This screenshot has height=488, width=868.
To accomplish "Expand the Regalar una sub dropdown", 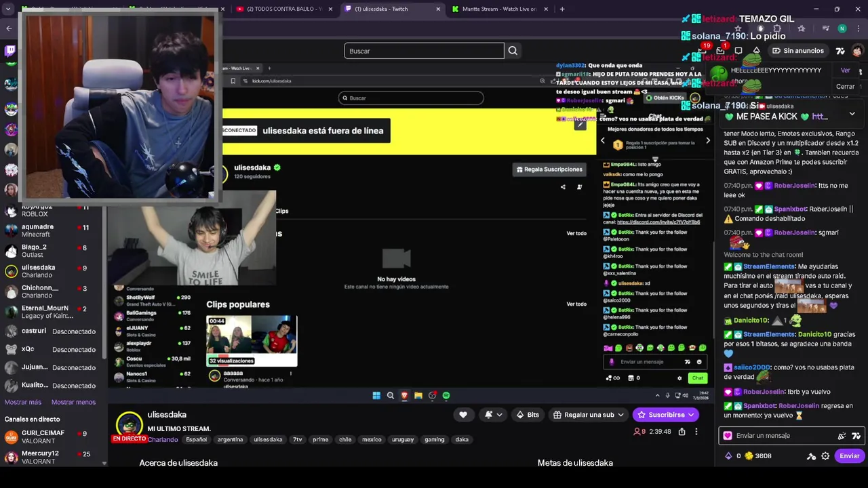I will click(x=620, y=415).
